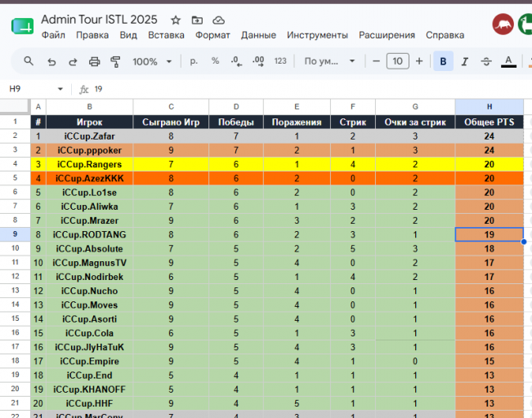Redo the last action

[x=73, y=62]
